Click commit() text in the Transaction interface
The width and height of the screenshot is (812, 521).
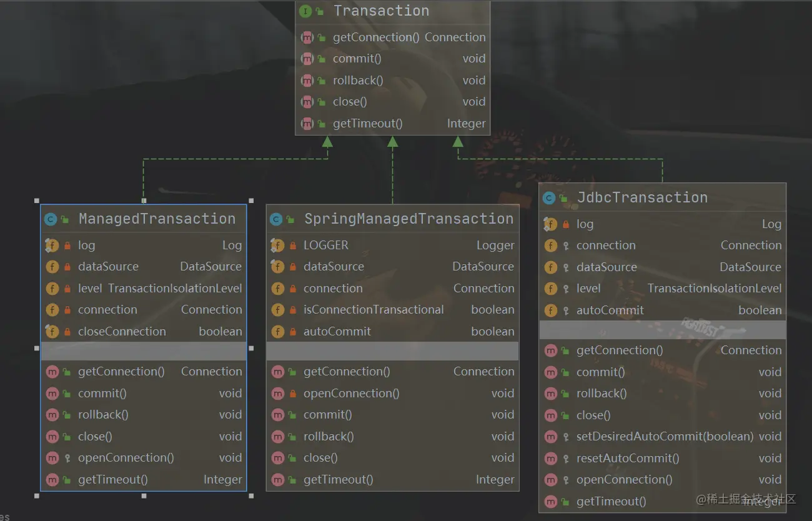click(x=357, y=59)
